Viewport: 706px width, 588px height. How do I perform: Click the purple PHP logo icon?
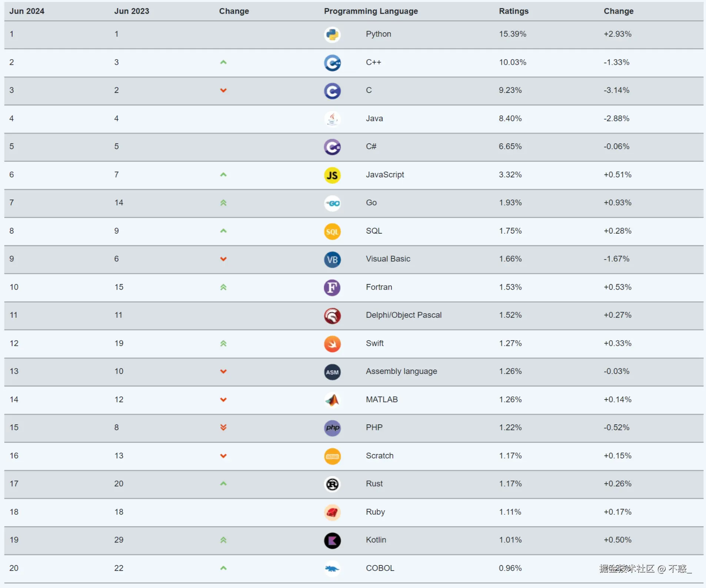332,428
